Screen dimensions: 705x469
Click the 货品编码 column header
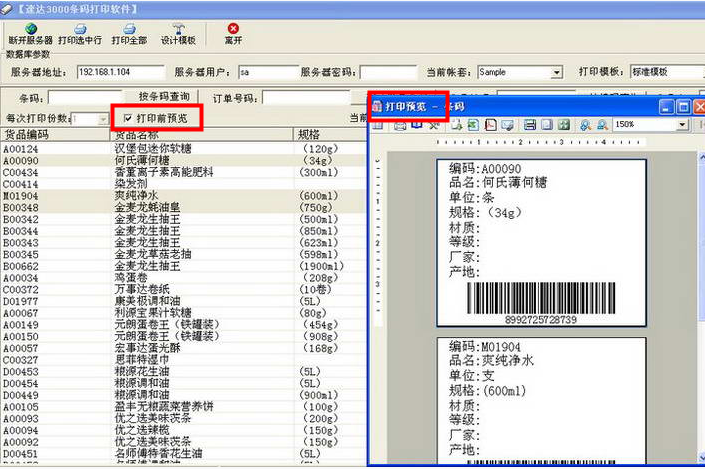55,134
